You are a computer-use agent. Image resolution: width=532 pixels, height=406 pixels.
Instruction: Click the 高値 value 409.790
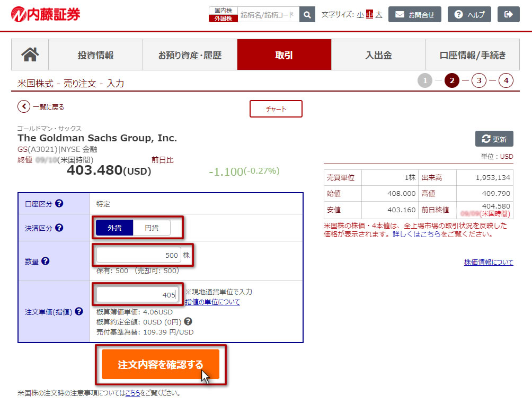point(496,194)
